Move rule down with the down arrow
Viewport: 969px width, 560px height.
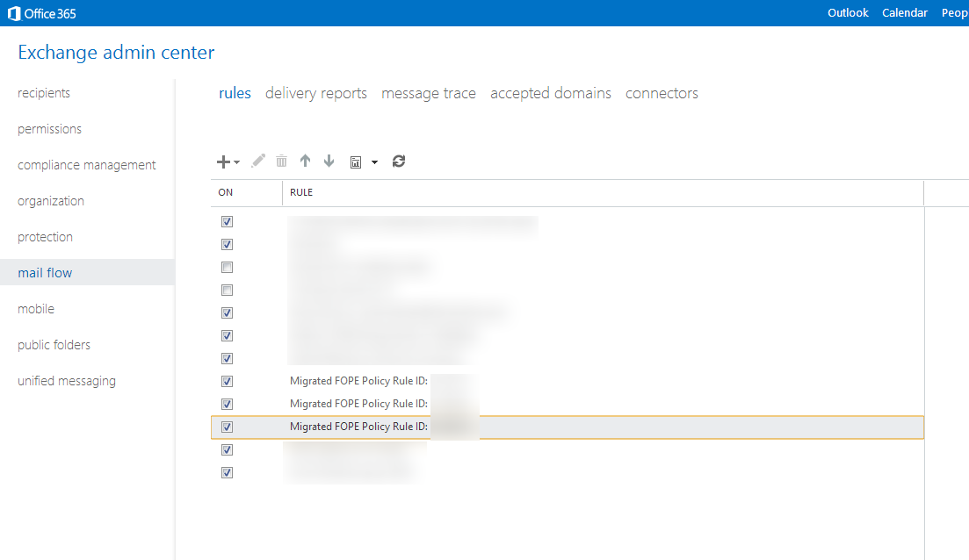(329, 162)
